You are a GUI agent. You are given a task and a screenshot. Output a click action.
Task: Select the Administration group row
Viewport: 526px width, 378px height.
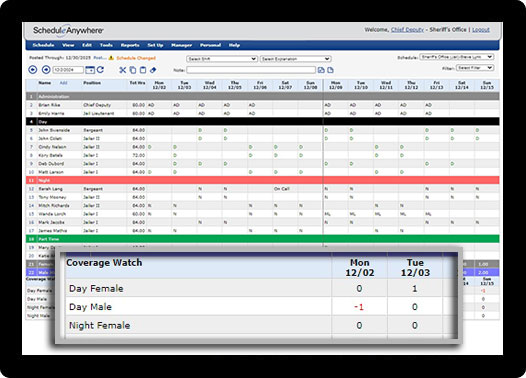pos(263,96)
